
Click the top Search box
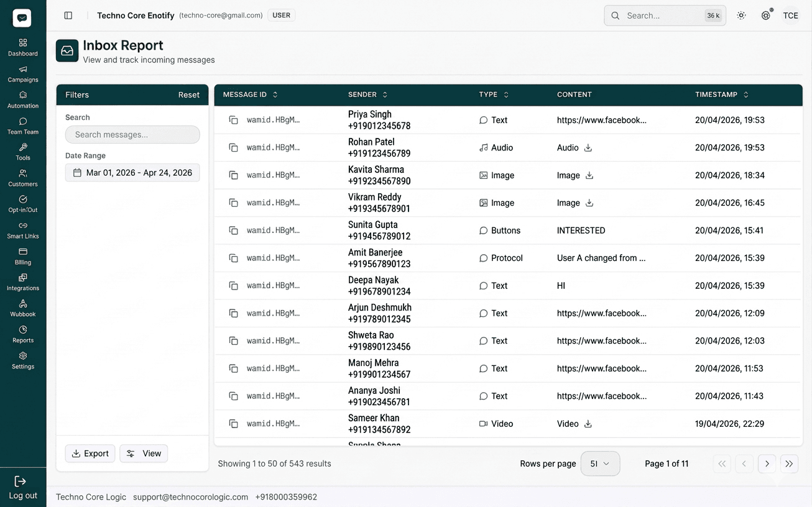pos(665,16)
